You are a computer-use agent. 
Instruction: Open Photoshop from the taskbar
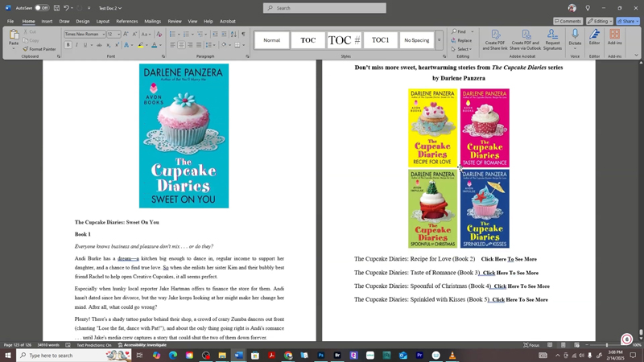(x=320, y=356)
